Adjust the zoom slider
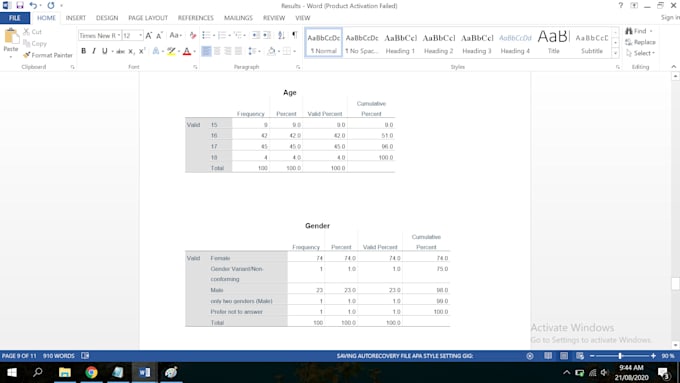Viewport: 680px width, 383px height. tap(621, 356)
